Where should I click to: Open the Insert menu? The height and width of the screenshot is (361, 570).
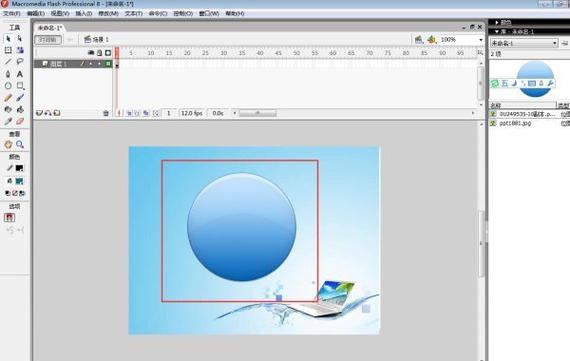click(84, 13)
